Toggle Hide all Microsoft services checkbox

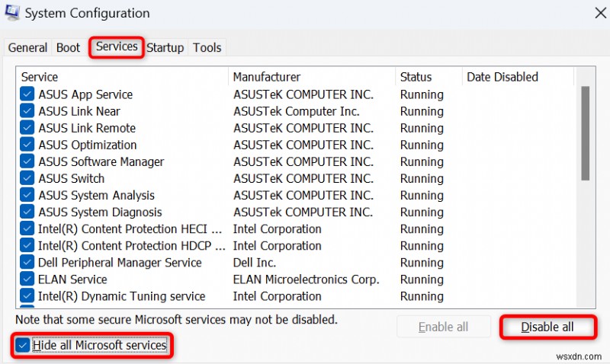tap(23, 345)
